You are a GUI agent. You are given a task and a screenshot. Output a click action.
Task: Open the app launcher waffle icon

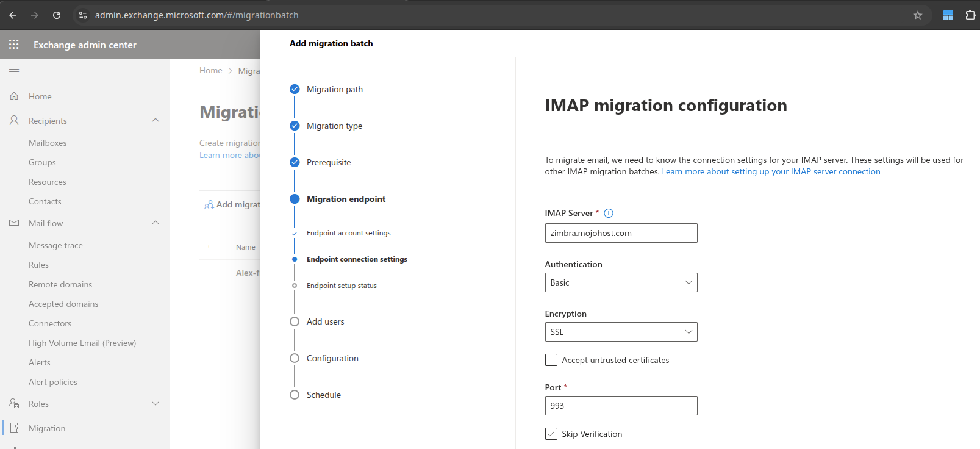pos(14,45)
